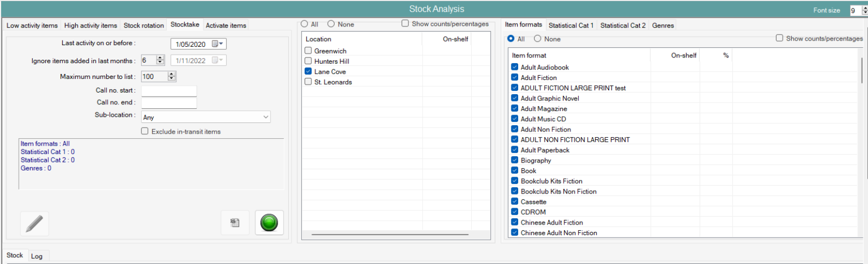Select None radio button for item formats
The image size is (868, 264).
pos(537,39)
